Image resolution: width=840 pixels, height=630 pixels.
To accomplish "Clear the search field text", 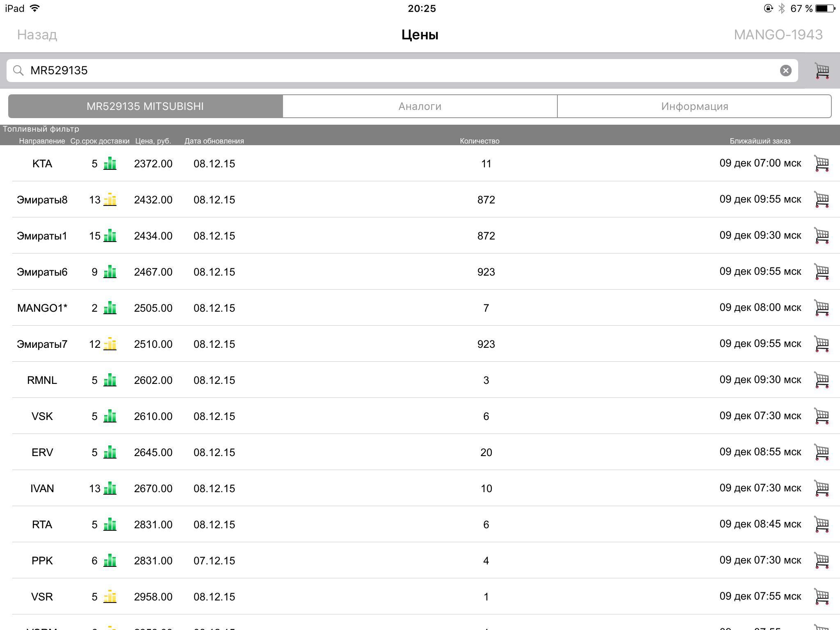I will (x=785, y=71).
